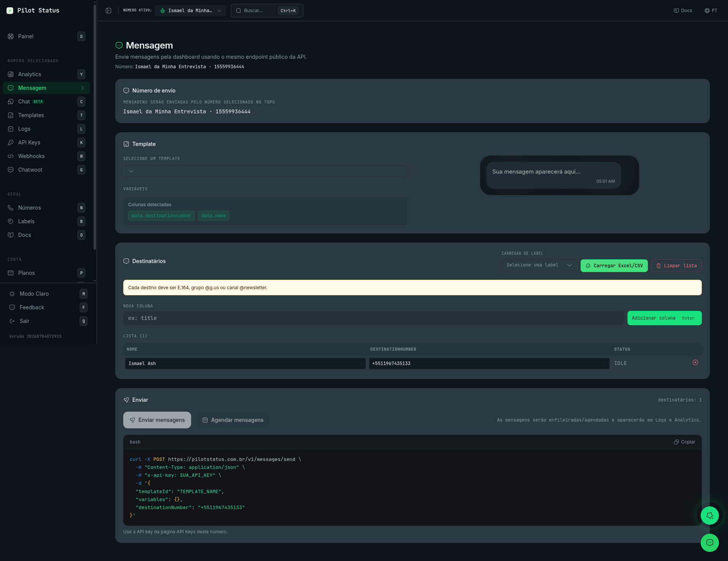Screen dimensions: 728x561
Task: Open Logs in sidebar
Action: click(46, 129)
